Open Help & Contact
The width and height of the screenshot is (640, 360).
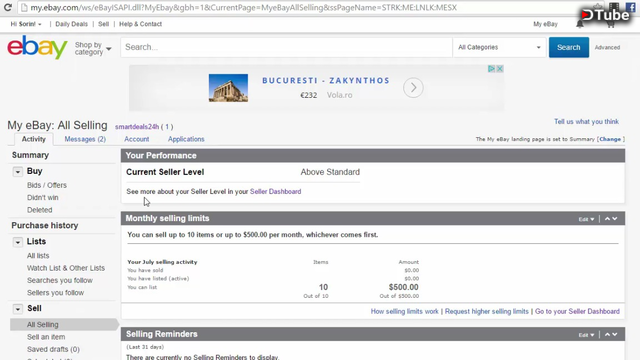point(140,24)
